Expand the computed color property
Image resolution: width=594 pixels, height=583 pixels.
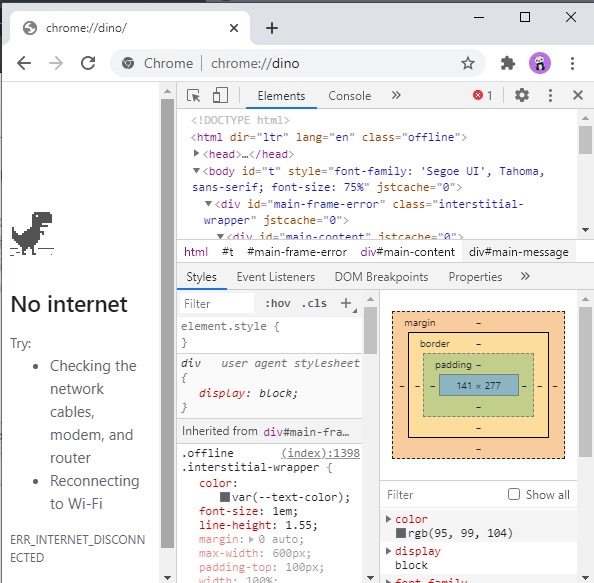click(388, 519)
